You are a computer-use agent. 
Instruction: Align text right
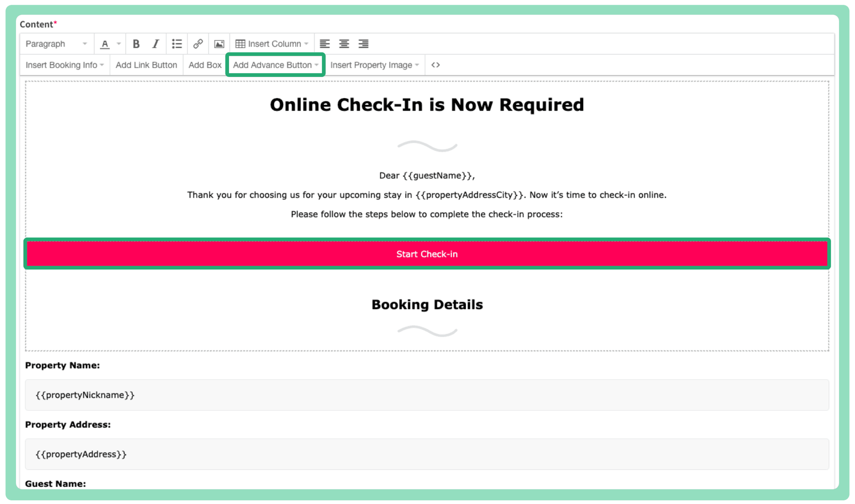363,44
